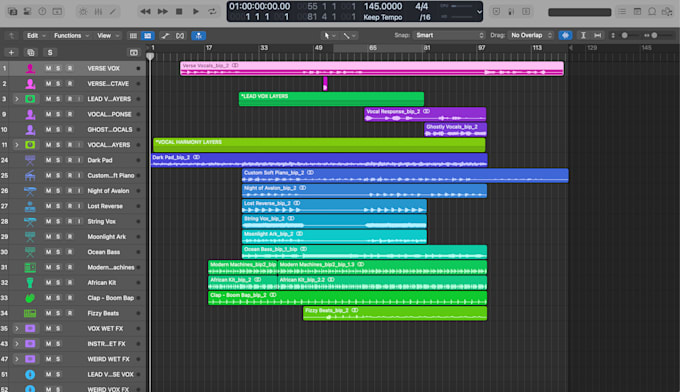680x392 pixels.
Task: Click the 4/4 time signature display
Action: click(x=422, y=7)
